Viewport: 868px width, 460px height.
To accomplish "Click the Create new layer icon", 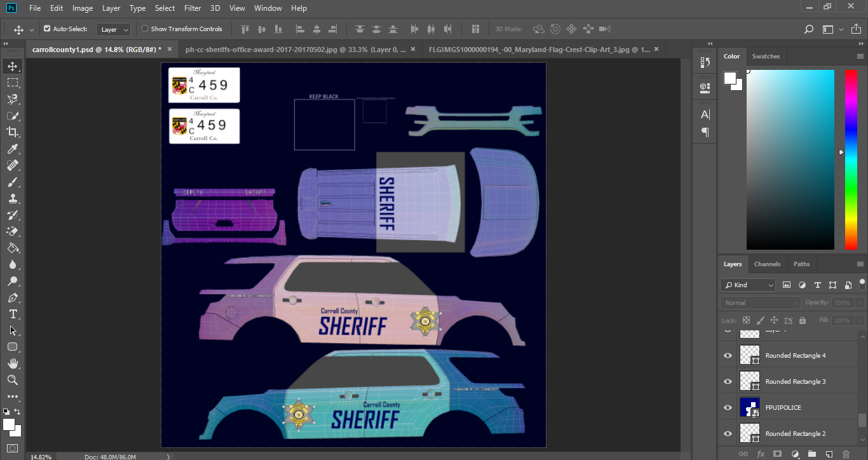I will tap(829, 454).
